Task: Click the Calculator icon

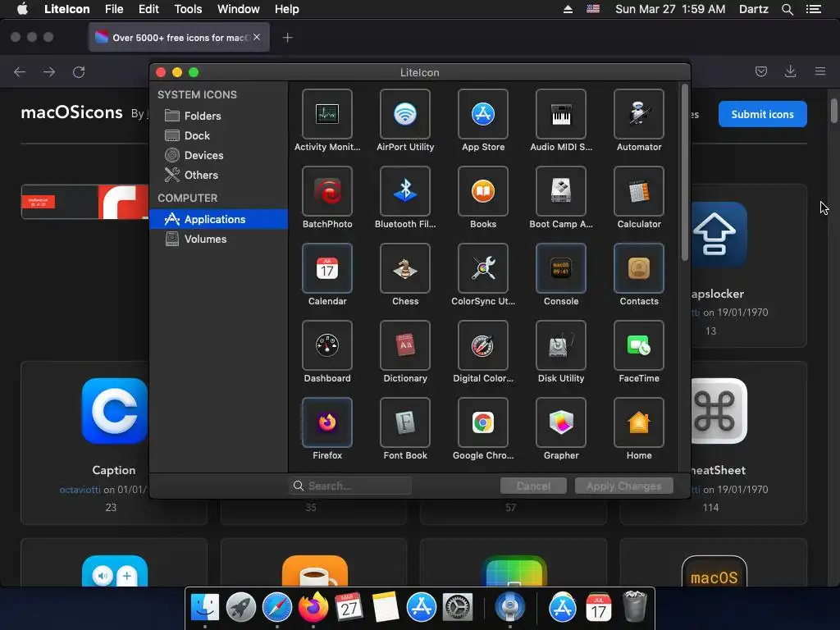Action: coord(638,191)
